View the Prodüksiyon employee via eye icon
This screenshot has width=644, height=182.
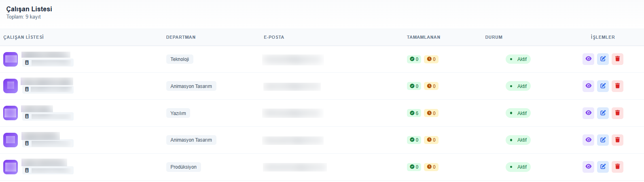[x=588, y=167]
